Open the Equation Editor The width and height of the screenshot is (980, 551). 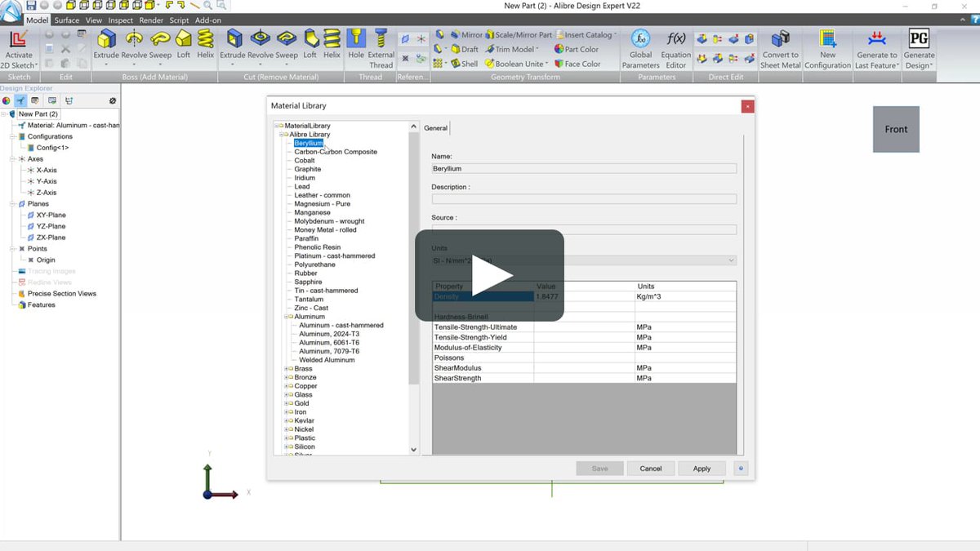[x=675, y=49]
